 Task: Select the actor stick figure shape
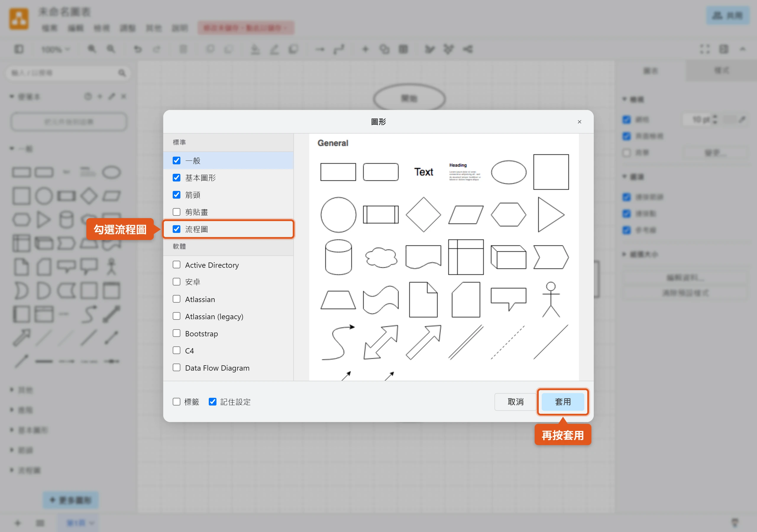(551, 300)
